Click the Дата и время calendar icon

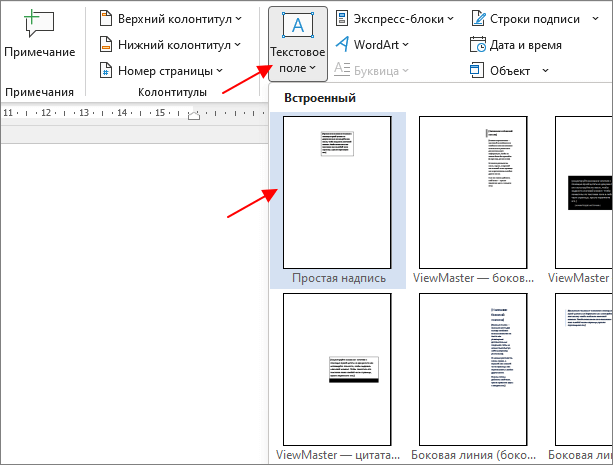478,45
